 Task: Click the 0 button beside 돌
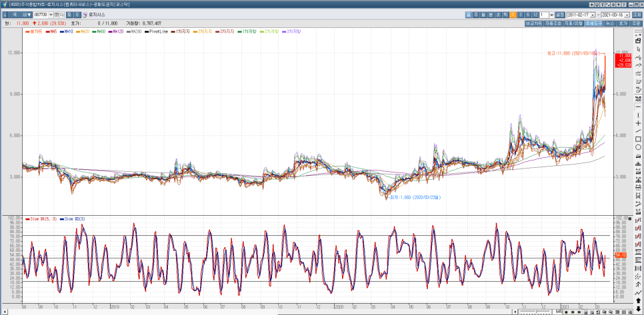[77, 15]
